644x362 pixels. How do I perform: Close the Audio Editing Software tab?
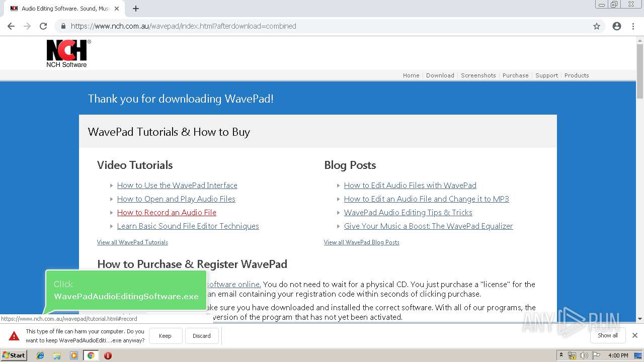(117, 9)
